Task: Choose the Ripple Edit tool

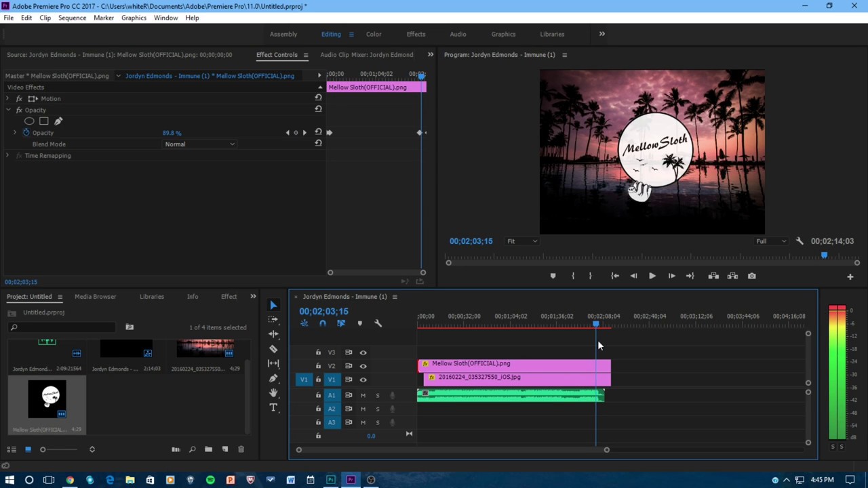Action: 273,334
